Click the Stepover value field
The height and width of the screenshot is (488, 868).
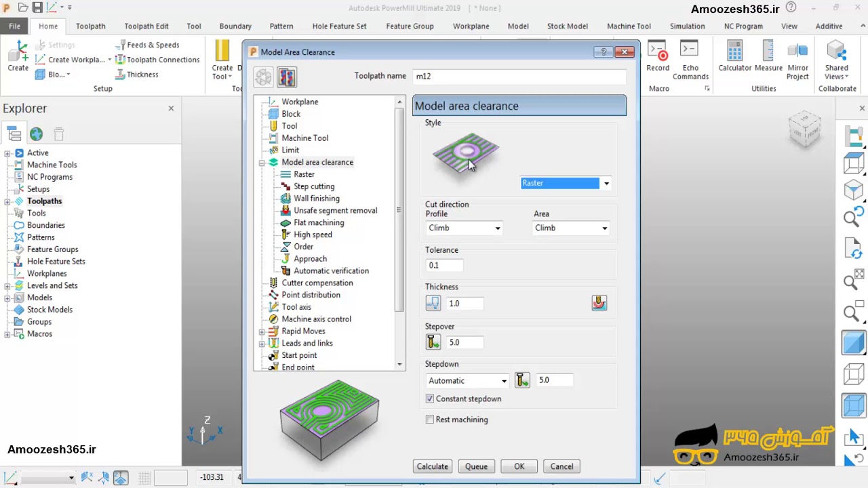coord(465,343)
